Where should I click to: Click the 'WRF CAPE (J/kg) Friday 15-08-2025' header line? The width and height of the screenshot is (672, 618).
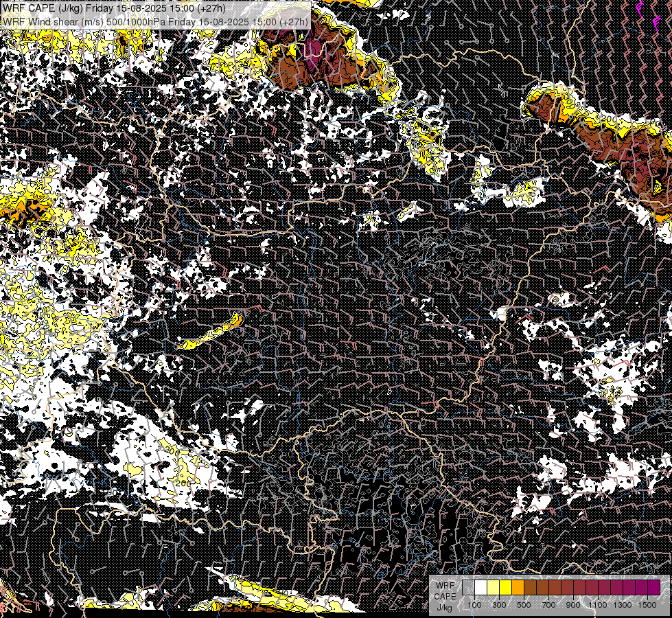coord(113,8)
